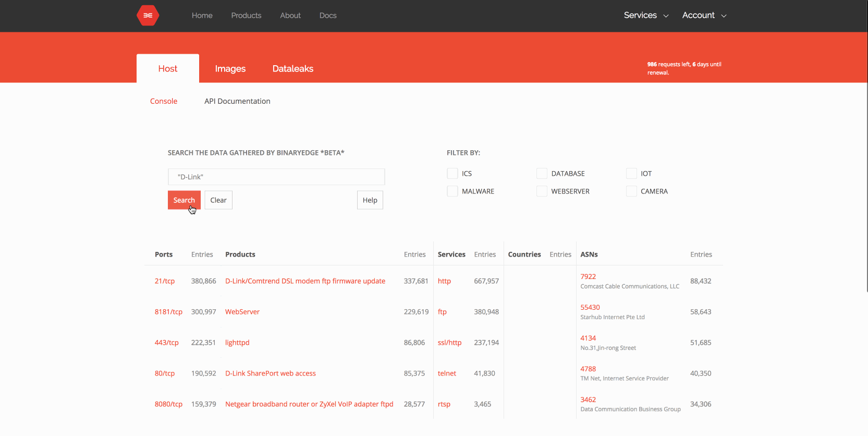
Task: Filter by the rtsp service link
Action: [444, 404]
